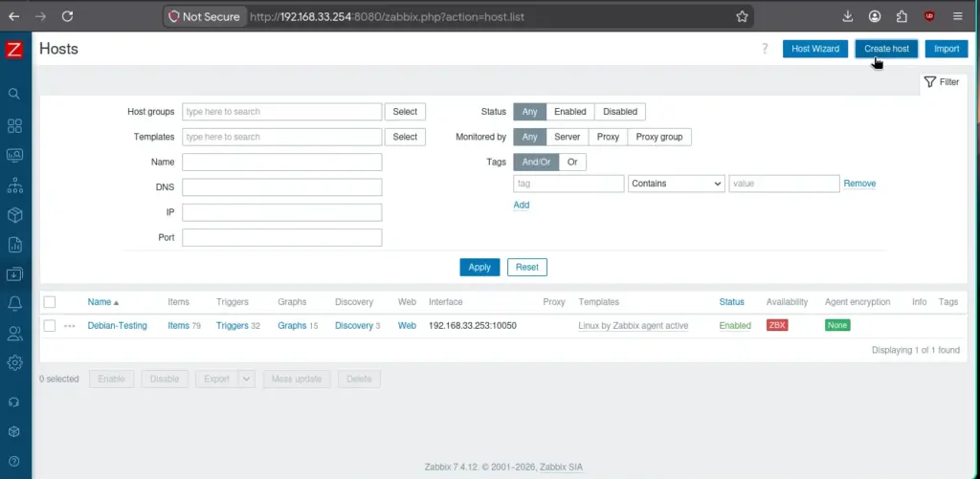980x479 pixels.
Task: Sort hosts by Status column
Action: point(732,302)
